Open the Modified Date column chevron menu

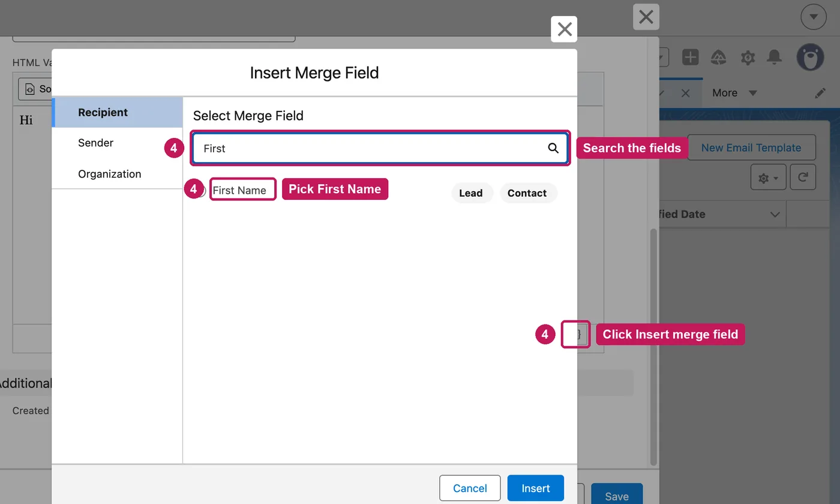pos(775,214)
